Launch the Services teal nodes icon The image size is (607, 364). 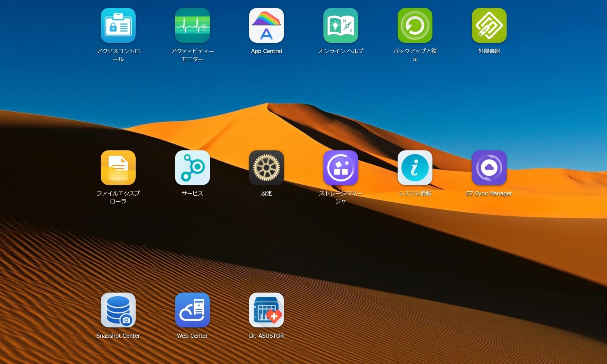[x=192, y=168]
